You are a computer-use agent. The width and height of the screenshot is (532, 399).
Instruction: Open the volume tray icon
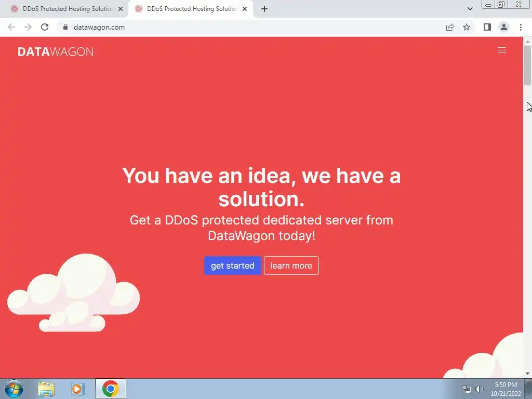click(x=480, y=389)
